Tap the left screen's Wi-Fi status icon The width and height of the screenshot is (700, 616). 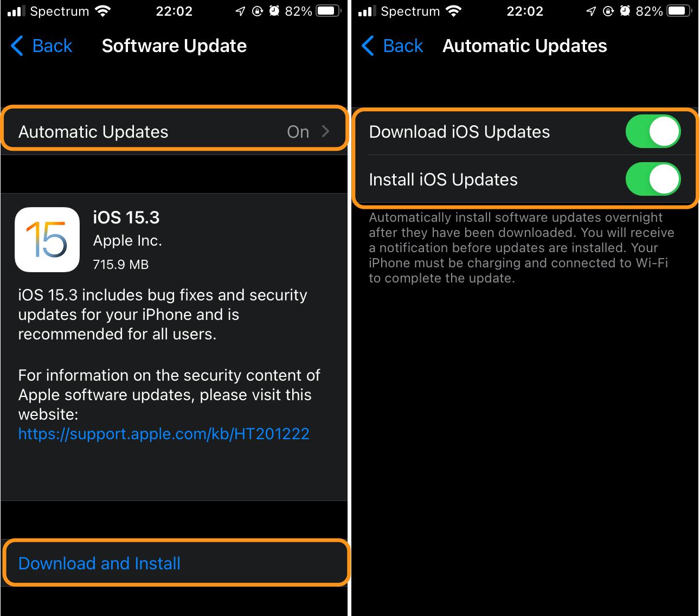coord(103,11)
